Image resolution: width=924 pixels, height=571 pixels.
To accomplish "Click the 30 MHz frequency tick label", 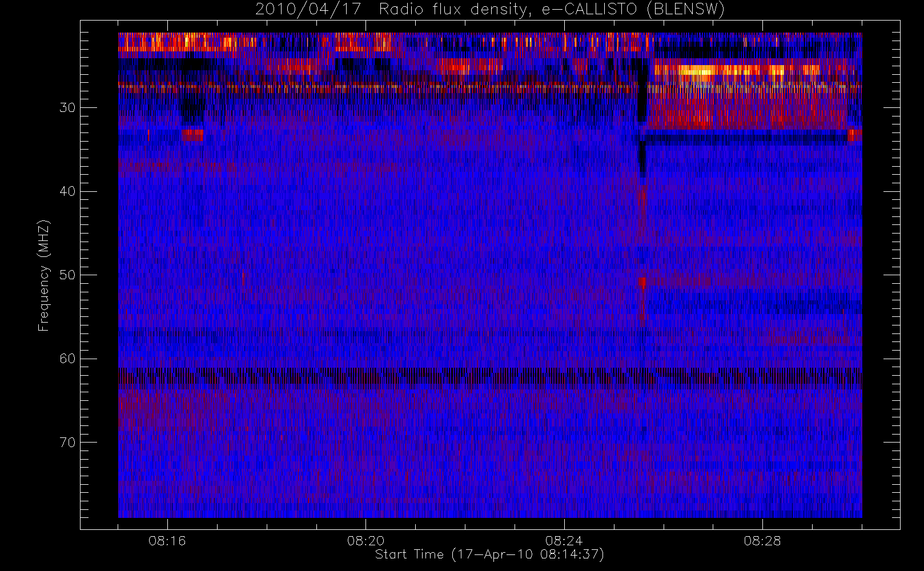I will tap(67, 107).
